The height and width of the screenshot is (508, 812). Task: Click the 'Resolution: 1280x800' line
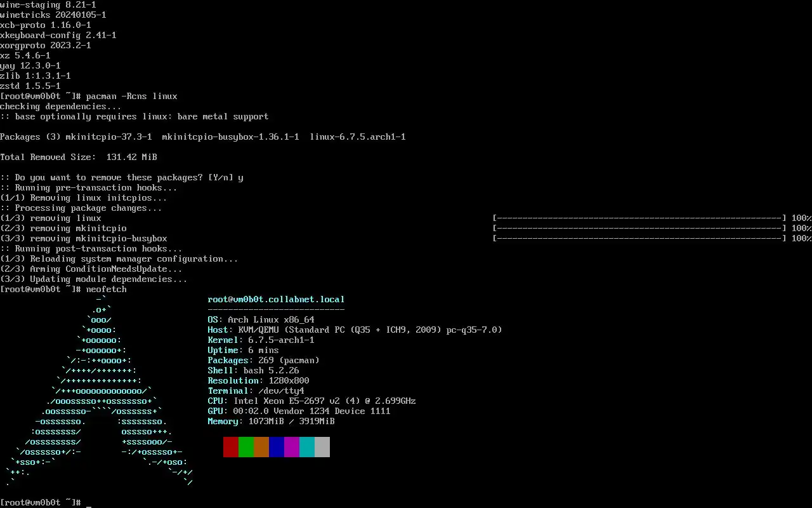[x=259, y=381]
